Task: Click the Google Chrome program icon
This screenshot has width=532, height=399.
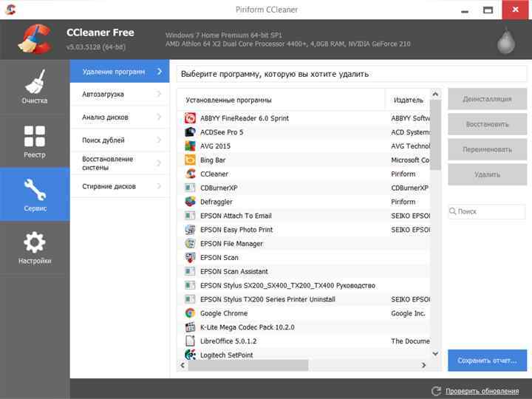Action: coord(190,313)
